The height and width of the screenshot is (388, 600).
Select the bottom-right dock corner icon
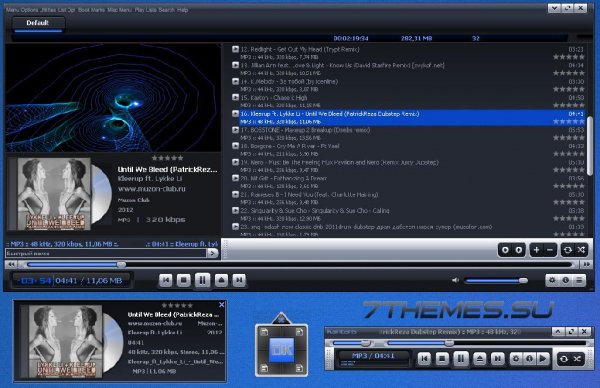[x=299, y=368]
